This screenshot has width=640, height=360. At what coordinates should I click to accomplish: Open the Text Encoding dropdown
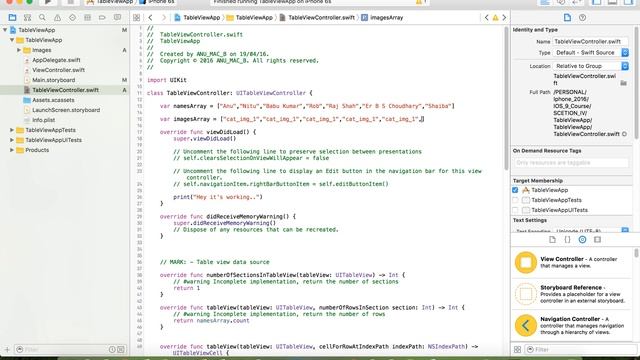tap(591, 231)
